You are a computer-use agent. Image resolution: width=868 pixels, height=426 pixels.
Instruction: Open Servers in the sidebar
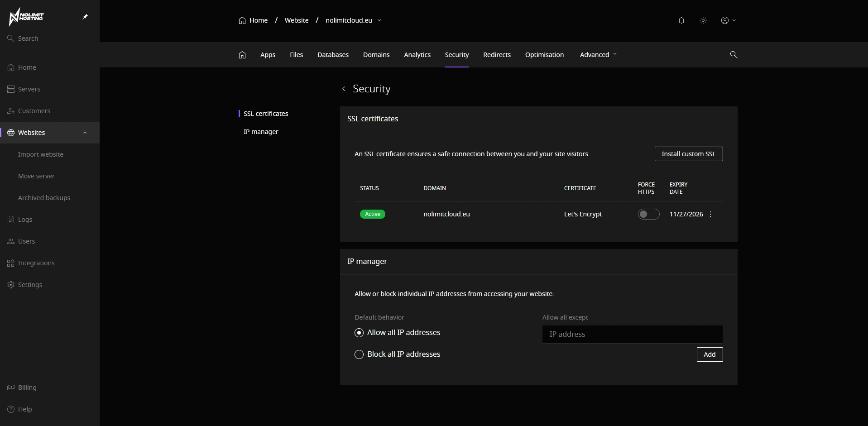click(x=50, y=89)
